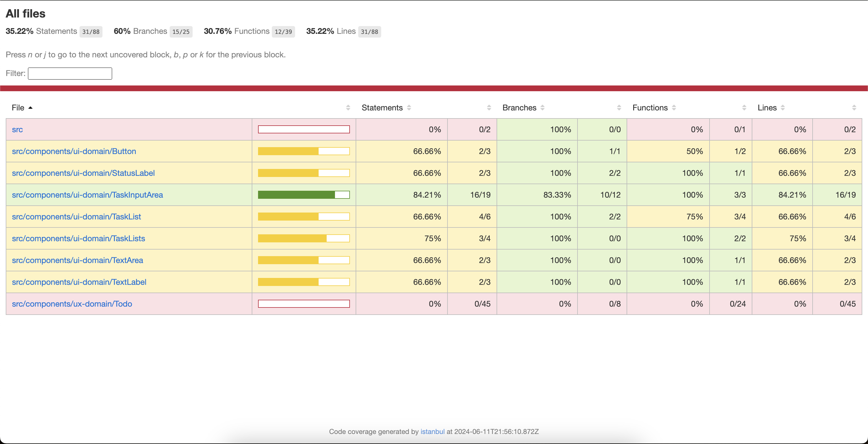Open src/components/ui-domain/Button report
Viewport: 868px width, 444px height.
(74, 151)
